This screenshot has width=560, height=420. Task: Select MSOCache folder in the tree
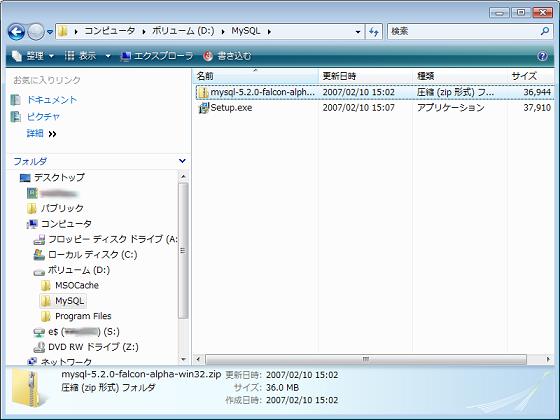click(x=77, y=285)
